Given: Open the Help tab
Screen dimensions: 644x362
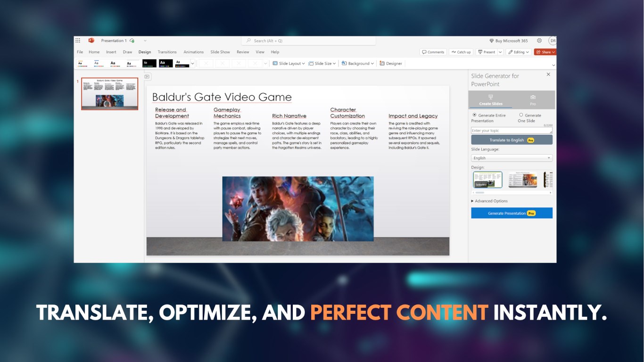Looking at the screenshot, I should tap(275, 52).
